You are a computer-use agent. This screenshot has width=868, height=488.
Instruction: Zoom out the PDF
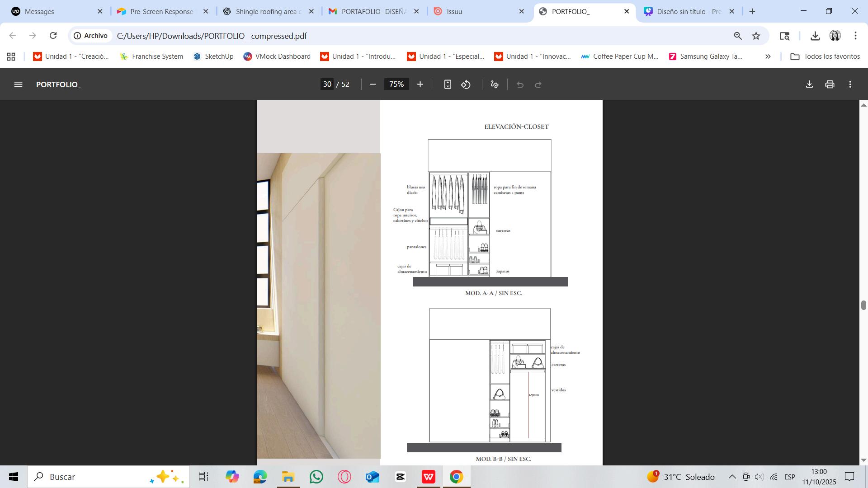373,84
